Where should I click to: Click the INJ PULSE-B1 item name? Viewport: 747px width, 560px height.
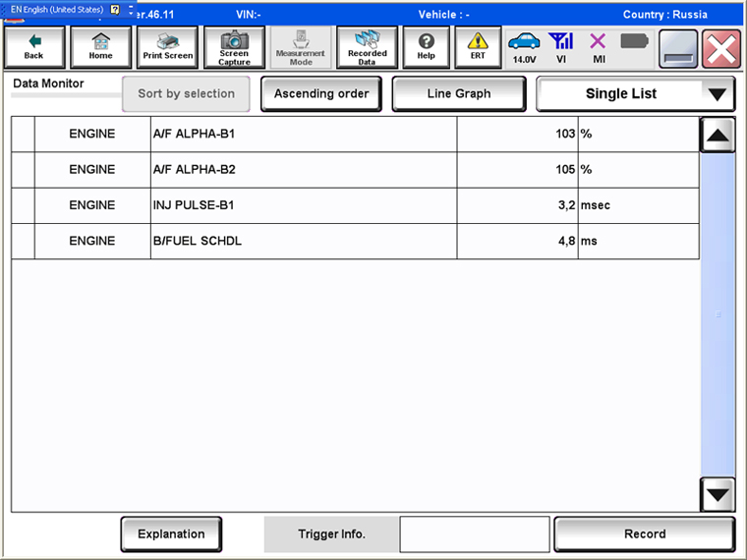[x=194, y=205]
